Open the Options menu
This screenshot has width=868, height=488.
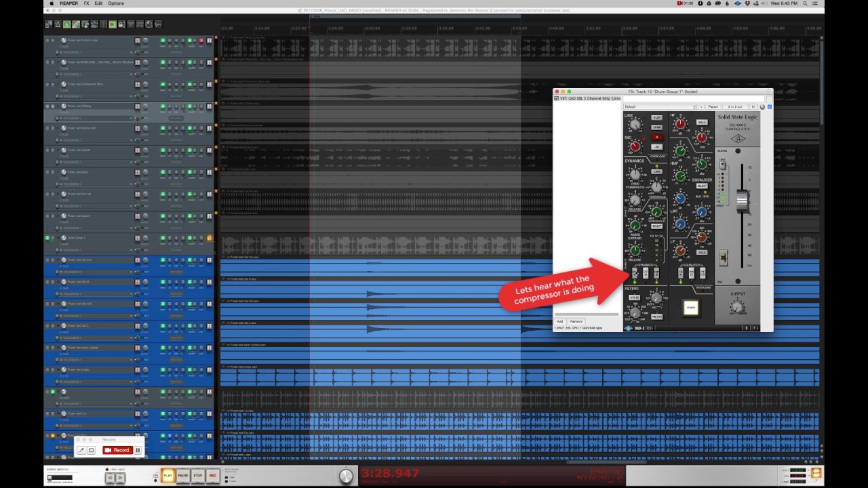click(x=116, y=3)
